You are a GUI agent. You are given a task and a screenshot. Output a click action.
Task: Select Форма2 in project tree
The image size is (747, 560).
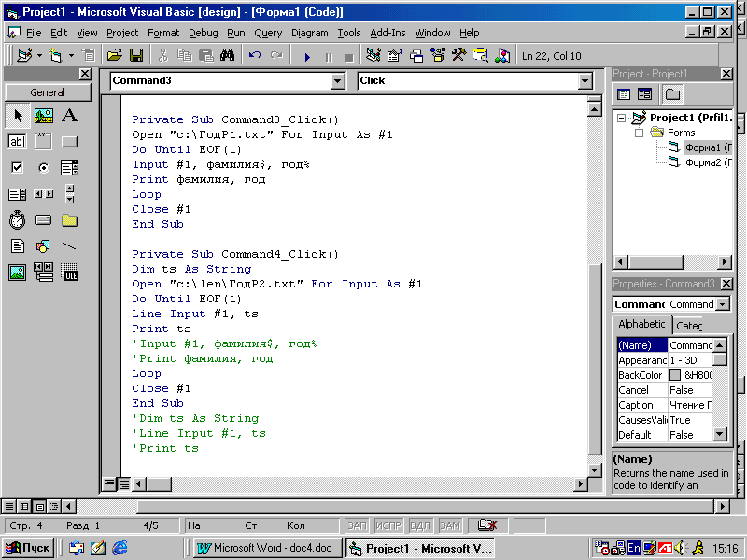pyautogui.click(x=708, y=162)
